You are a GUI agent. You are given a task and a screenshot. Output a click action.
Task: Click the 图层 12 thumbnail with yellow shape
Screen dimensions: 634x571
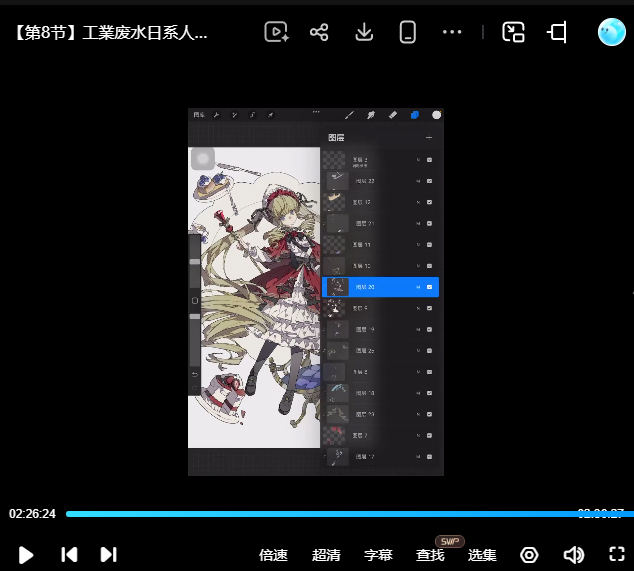(x=335, y=202)
